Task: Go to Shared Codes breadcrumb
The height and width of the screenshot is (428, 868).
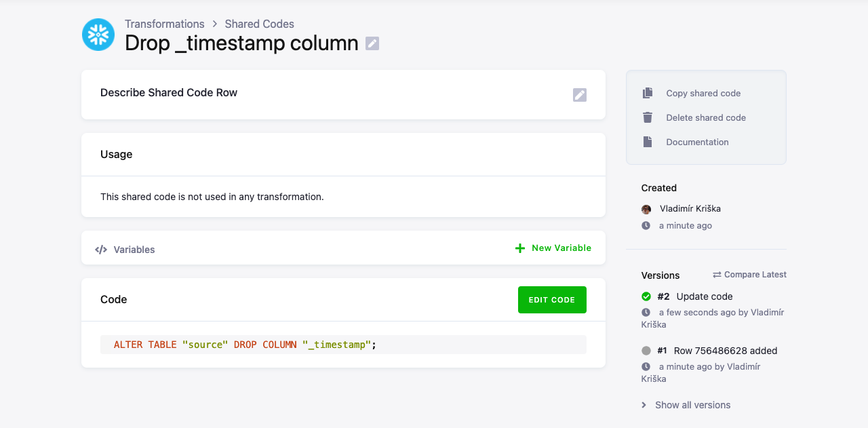Action: 260,24
